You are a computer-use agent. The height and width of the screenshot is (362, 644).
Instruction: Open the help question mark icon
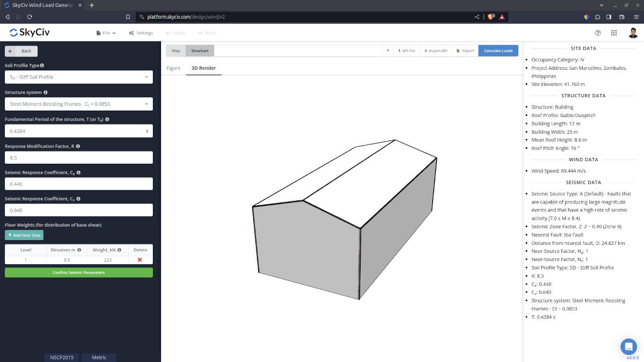click(x=598, y=33)
